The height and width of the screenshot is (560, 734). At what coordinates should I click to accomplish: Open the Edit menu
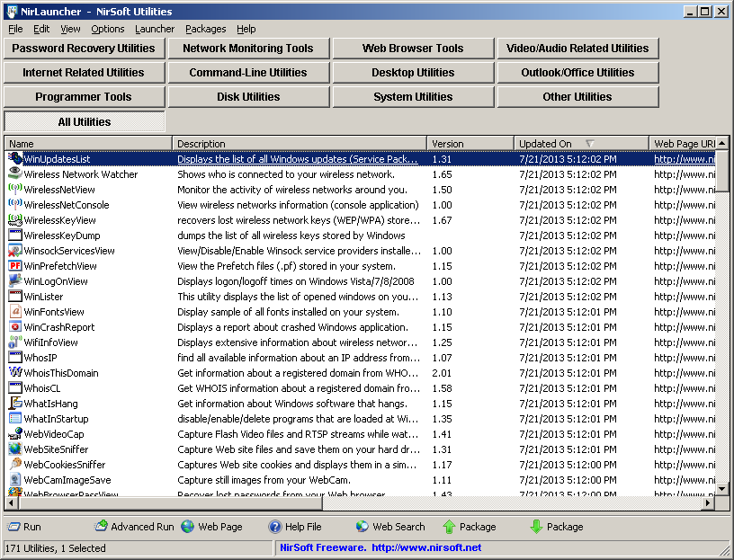(x=41, y=29)
